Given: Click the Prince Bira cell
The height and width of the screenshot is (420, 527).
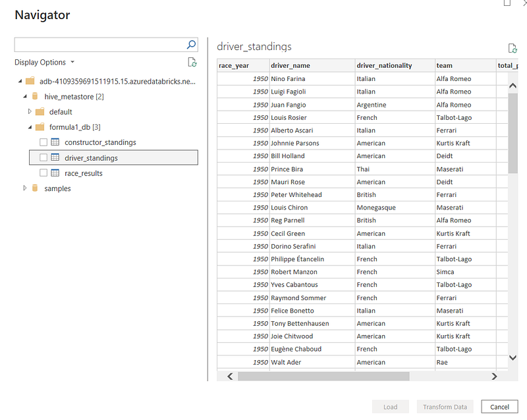Looking at the screenshot, I should click(312, 169).
